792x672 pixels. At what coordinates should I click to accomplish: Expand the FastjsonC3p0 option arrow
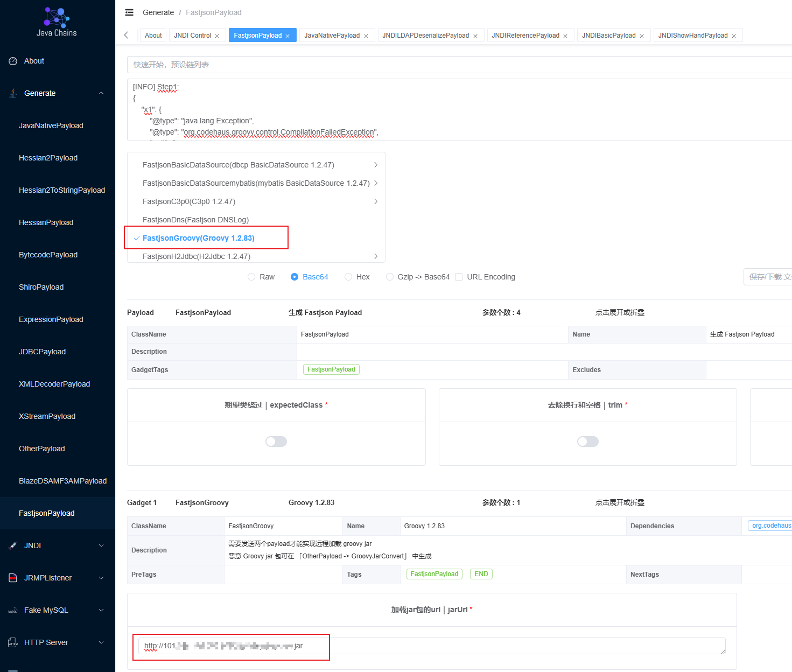click(x=376, y=201)
